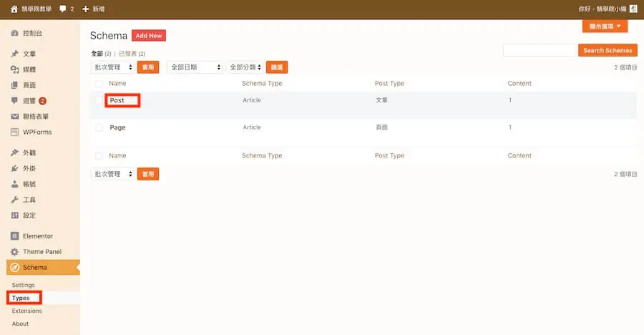Open the comments bubble icon in admin bar
644x335 pixels.
(x=62, y=9)
